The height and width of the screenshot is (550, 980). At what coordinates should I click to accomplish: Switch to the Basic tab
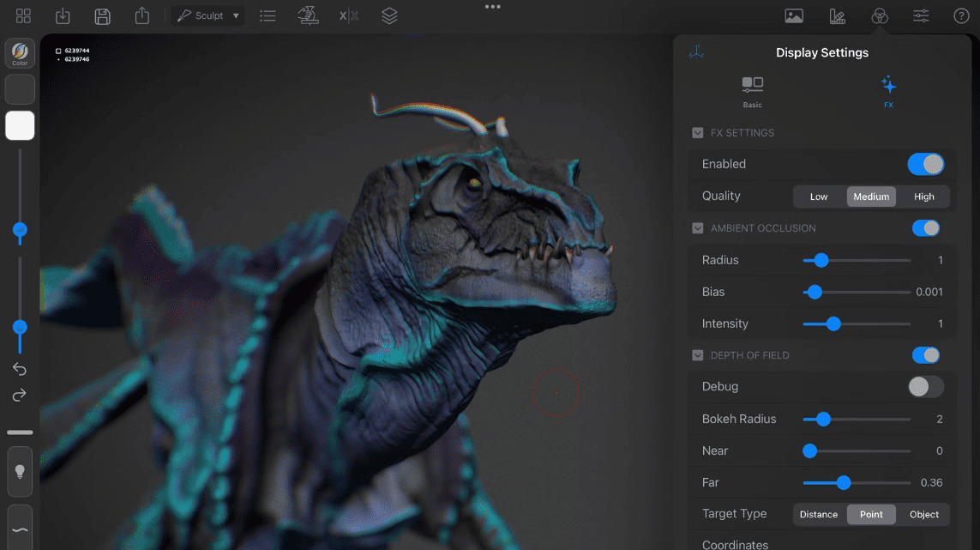click(752, 90)
